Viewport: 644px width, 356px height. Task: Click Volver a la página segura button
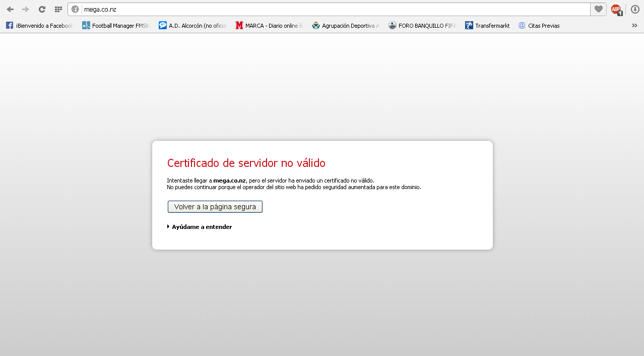click(x=215, y=207)
